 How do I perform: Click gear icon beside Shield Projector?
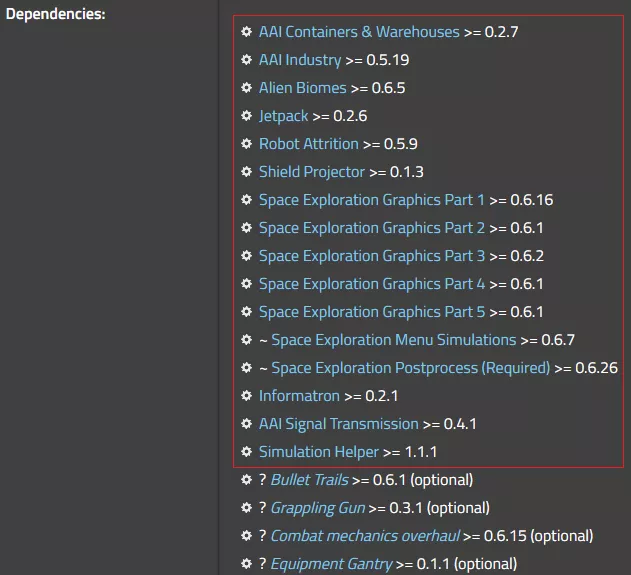tap(246, 172)
